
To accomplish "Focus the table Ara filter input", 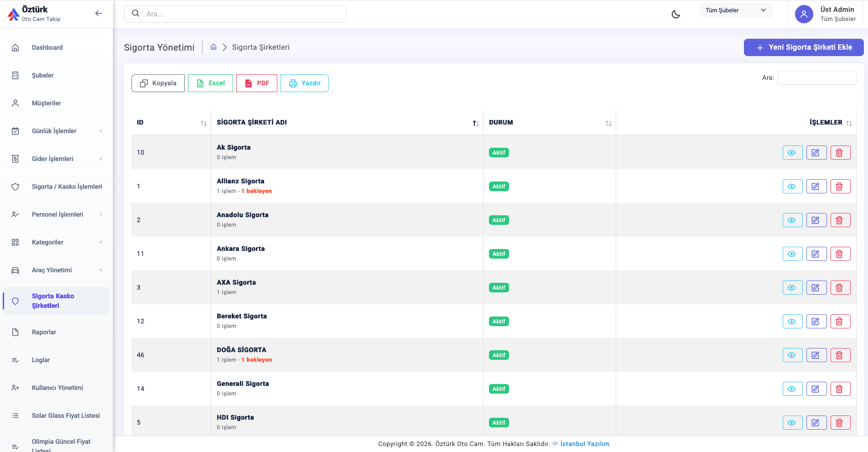I will coord(817,78).
